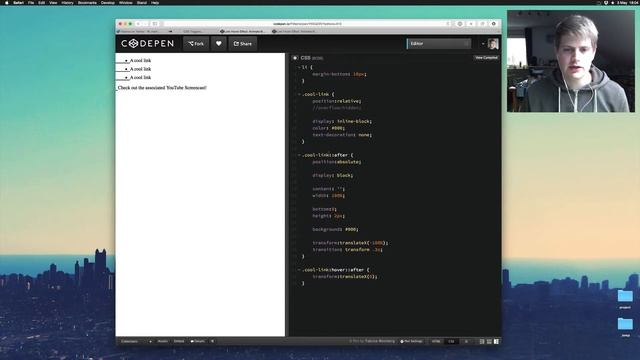
Task: Click the 'position:relative' code line
Action: [x=337, y=101]
